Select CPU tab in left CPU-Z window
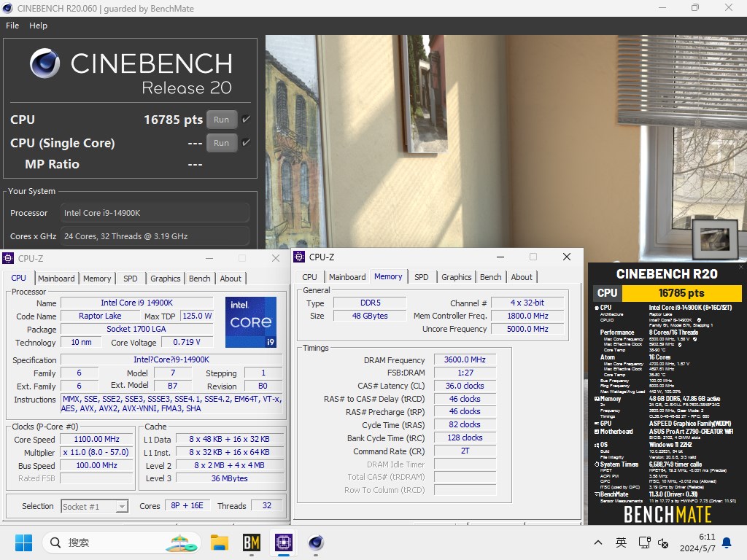Screen dimensions: 747x560 [18, 278]
